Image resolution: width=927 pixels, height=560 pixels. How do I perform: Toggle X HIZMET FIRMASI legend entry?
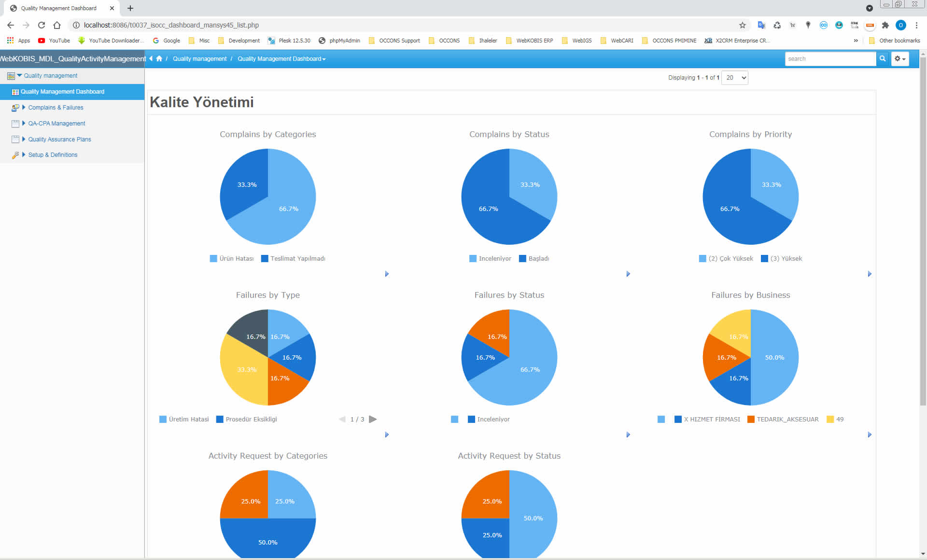[x=707, y=420]
